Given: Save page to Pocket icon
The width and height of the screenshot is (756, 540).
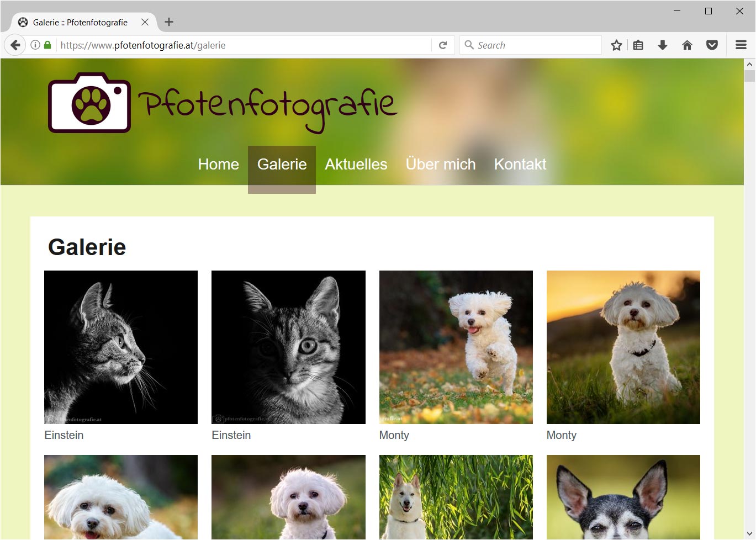Looking at the screenshot, I should point(712,45).
